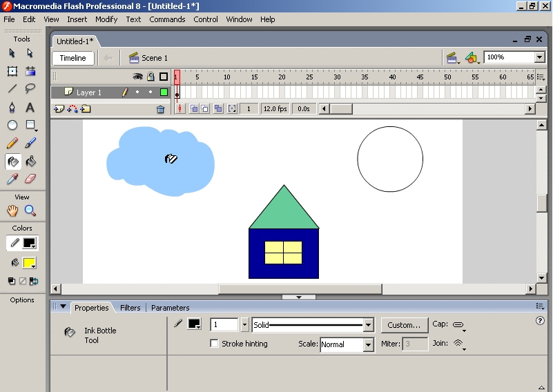Viewport: 553px width, 392px height.
Task: Open the Modify menu
Action: click(x=106, y=19)
